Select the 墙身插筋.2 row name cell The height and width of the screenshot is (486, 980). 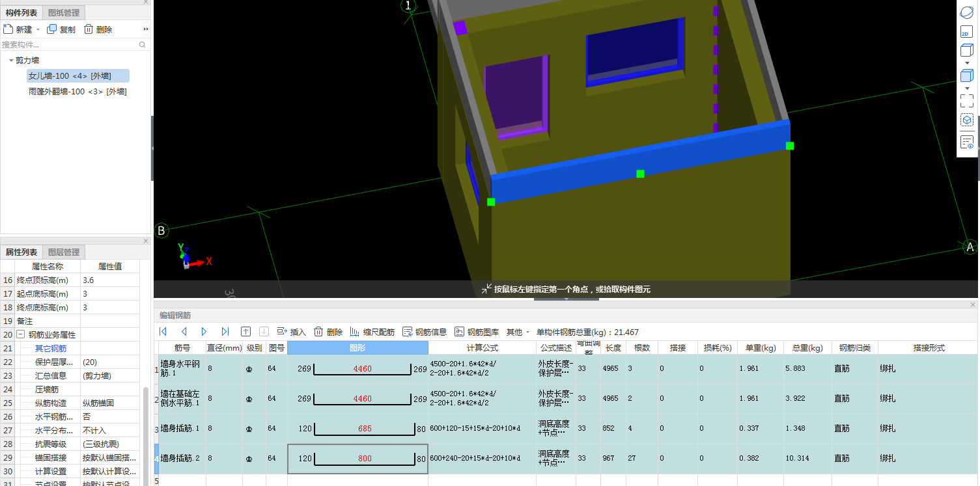click(x=182, y=458)
